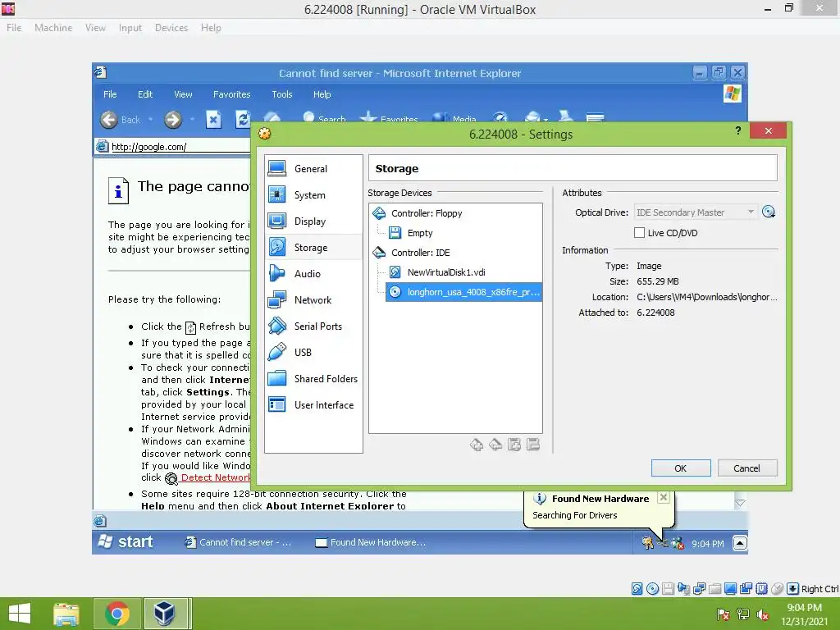
Task: Open the Serial Ports settings category
Action: 313,326
